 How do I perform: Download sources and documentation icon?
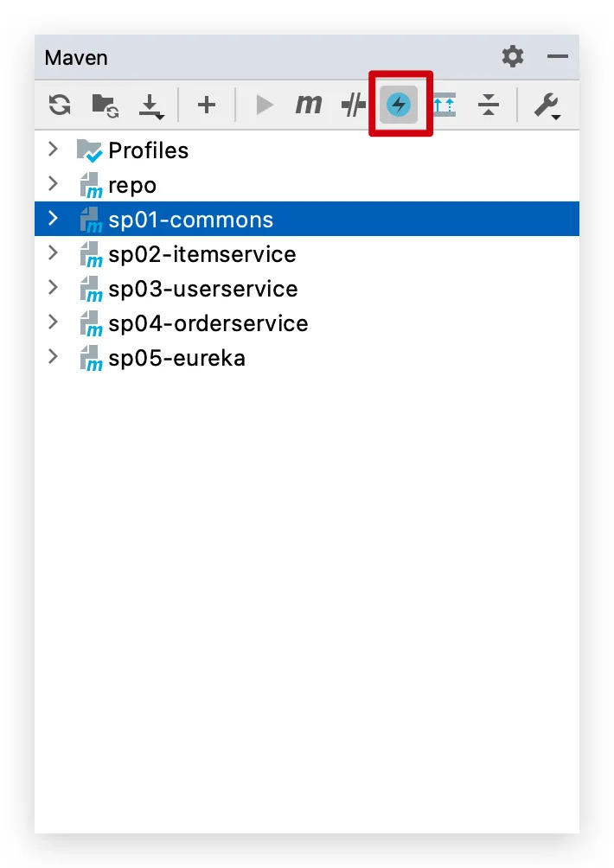(x=150, y=106)
